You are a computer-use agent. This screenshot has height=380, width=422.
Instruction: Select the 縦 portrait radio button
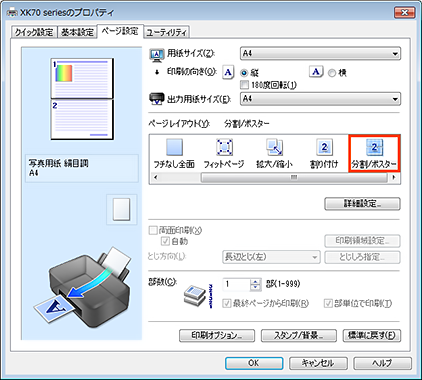point(244,73)
